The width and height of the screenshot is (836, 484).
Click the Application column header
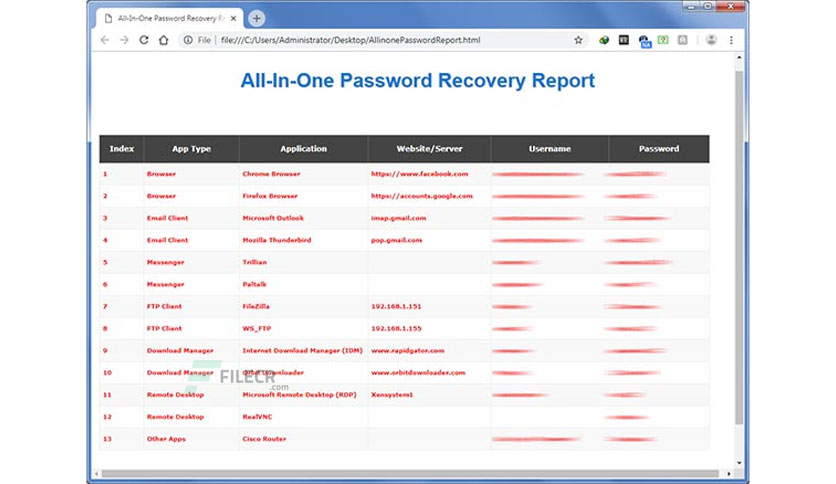click(303, 149)
